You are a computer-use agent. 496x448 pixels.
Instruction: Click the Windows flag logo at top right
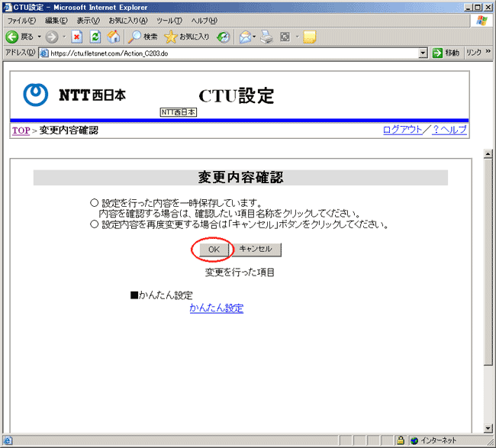(x=482, y=21)
